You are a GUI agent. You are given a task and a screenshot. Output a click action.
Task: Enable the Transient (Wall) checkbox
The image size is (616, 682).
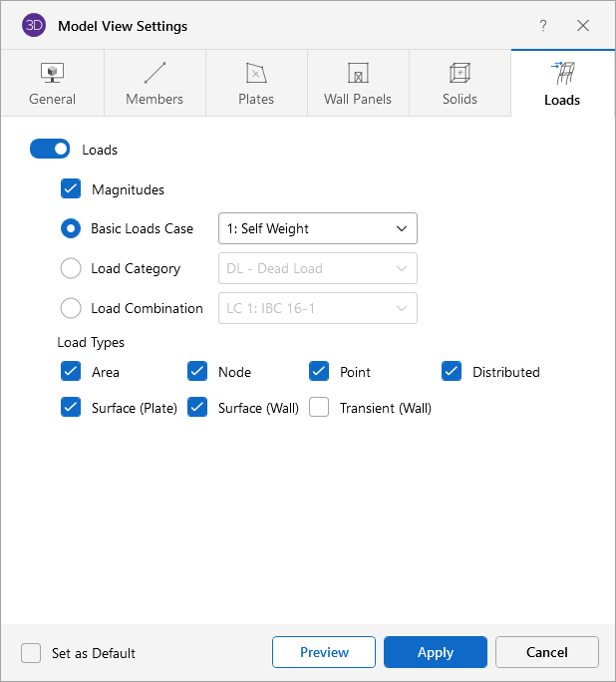pos(319,407)
